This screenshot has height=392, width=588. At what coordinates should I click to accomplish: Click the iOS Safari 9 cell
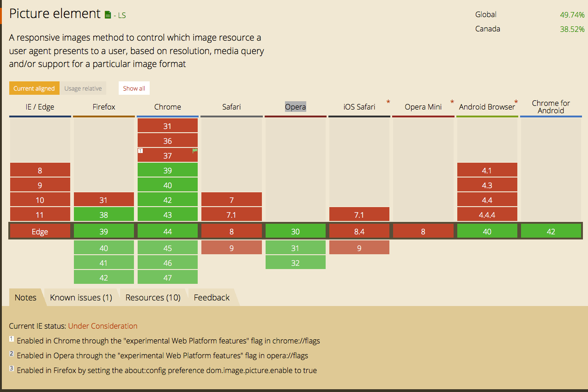pos(359,248)
